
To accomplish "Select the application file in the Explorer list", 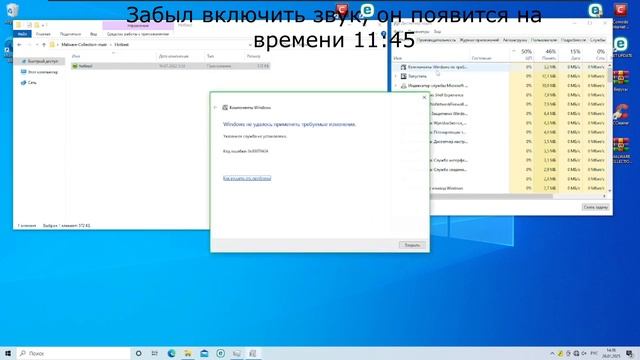I will click(x=170, y=66).
